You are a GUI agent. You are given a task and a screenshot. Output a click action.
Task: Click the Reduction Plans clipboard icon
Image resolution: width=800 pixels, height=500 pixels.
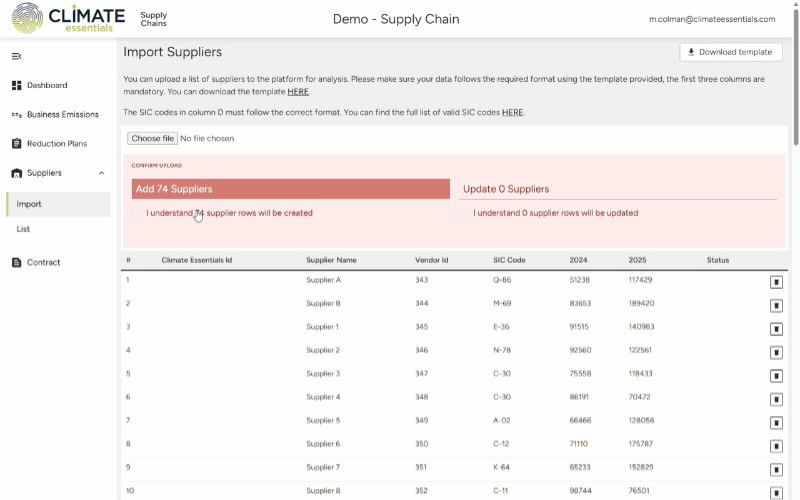click(x=16, y=143)
